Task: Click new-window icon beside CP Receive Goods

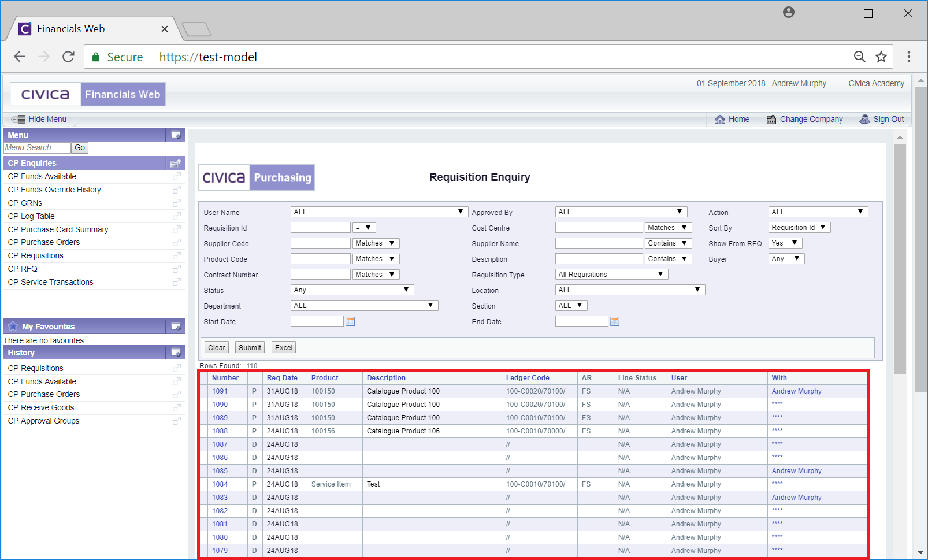Action: (177, 407)
